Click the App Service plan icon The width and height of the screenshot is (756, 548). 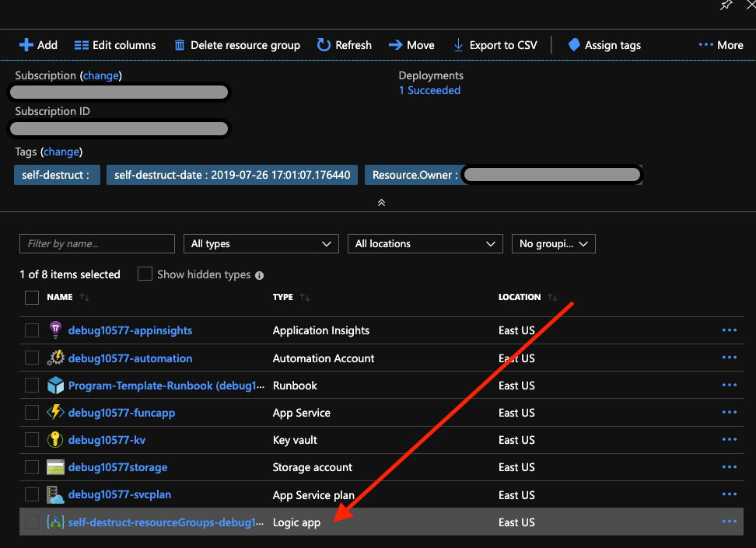[x=55, y=494]
